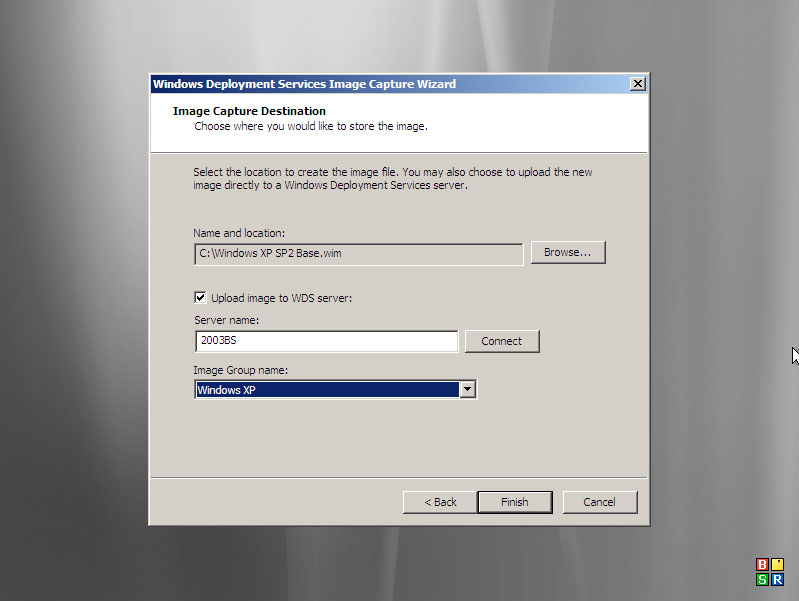Click Finish to complete the wizard
Viewport: 799px width, 601px height.
coord(515,502)
